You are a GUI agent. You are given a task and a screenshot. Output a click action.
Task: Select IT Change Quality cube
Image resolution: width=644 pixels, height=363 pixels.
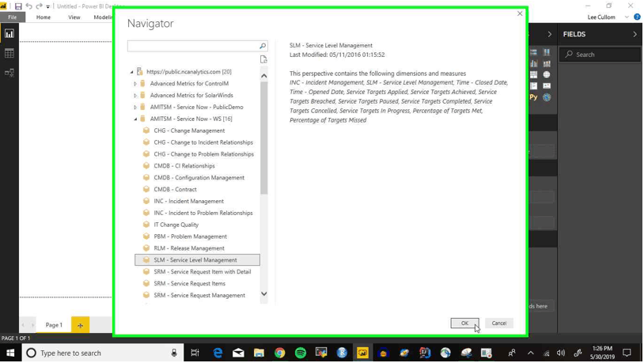click(176, 225)
